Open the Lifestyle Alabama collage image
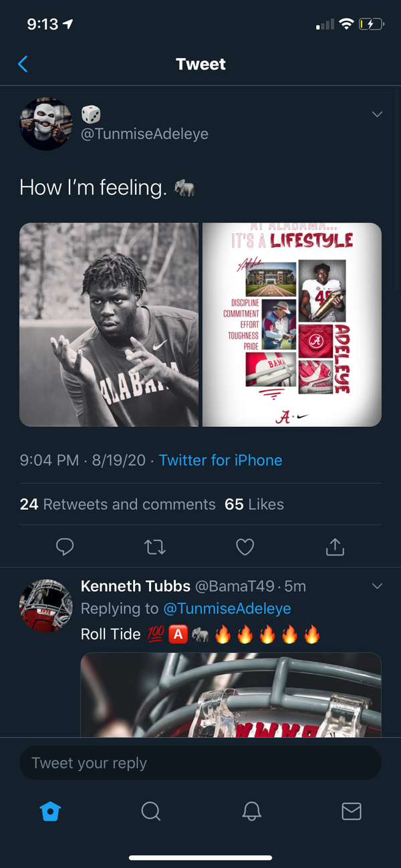This screenshot has height=868, width=401. pos(292,325)
